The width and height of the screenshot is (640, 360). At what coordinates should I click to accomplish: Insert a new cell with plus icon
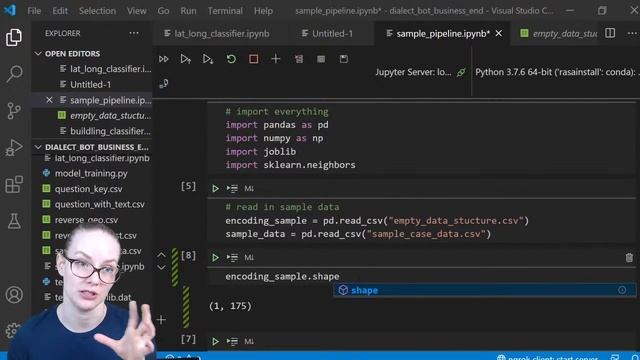[x=276, y=59]
